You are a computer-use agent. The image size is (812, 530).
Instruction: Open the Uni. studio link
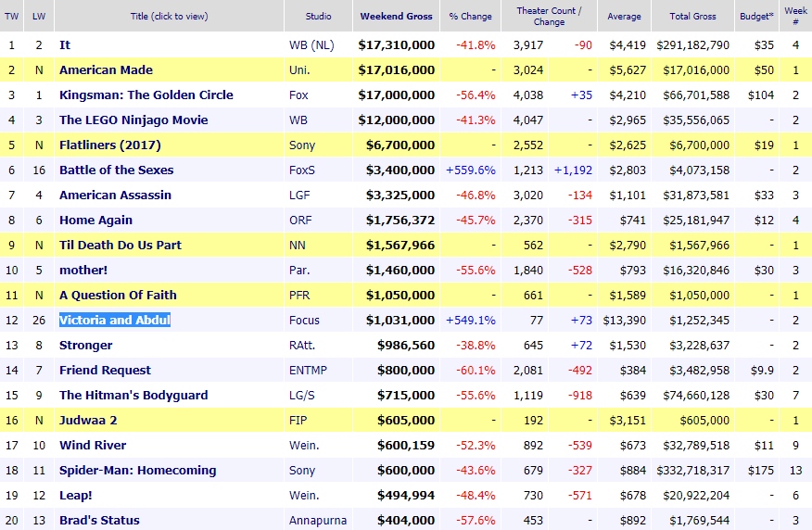[x=299, y=69]
